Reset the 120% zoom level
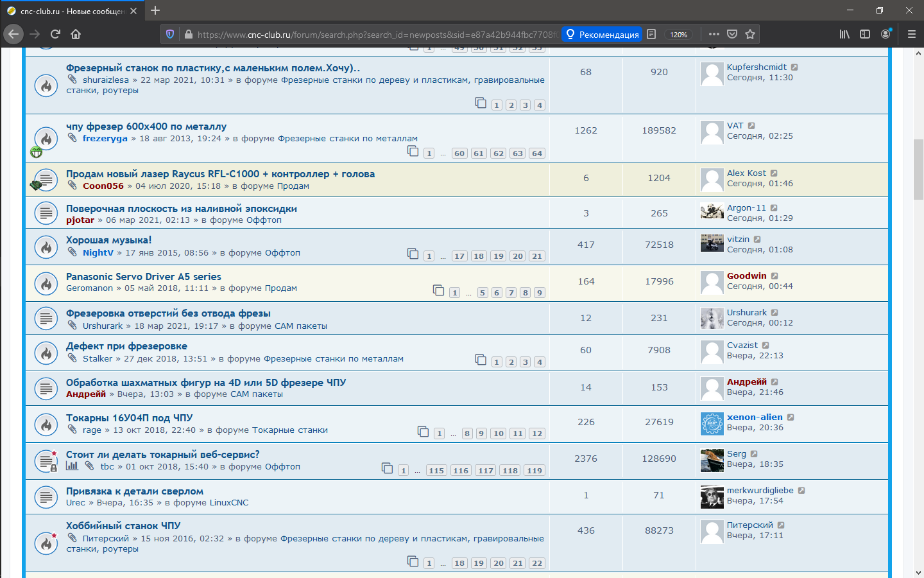Image resolution: width=924 pixels, height=578 pixels. [679, 35]
